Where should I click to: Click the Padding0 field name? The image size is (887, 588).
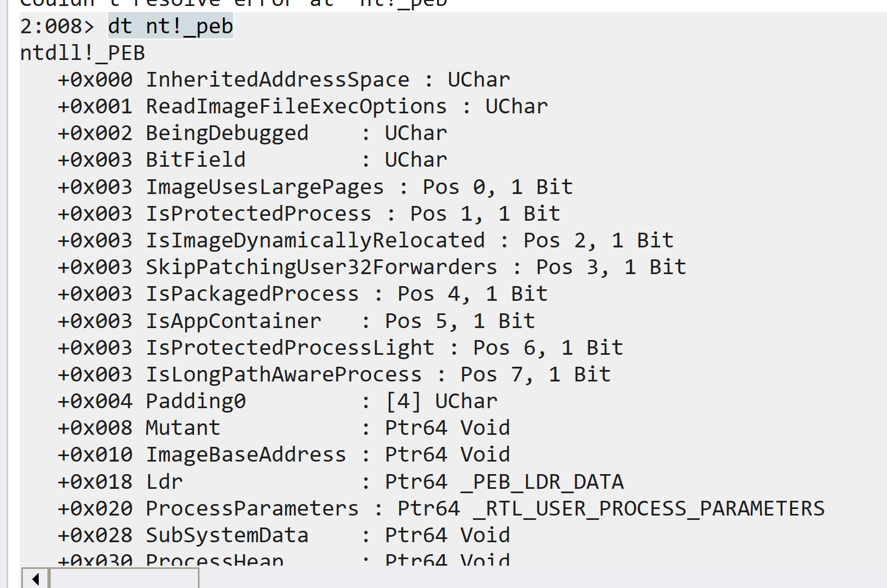point(196,401)
